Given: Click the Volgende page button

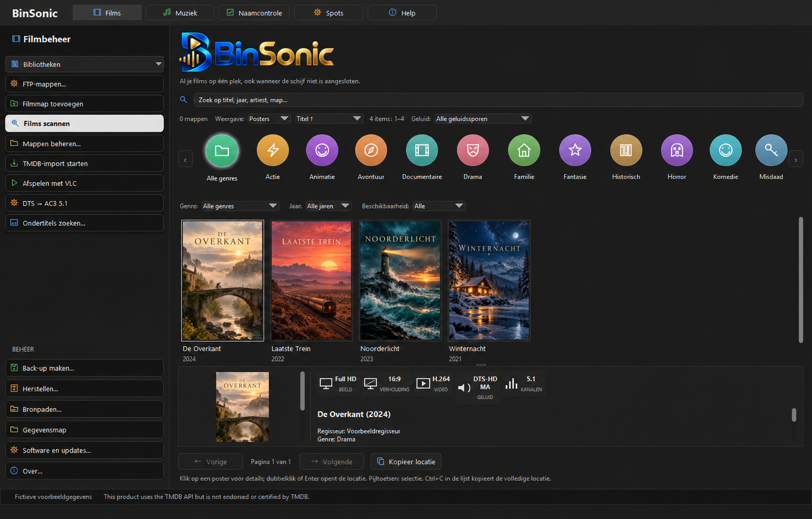Looking at the screenshot, I should (x=331, y=462).
